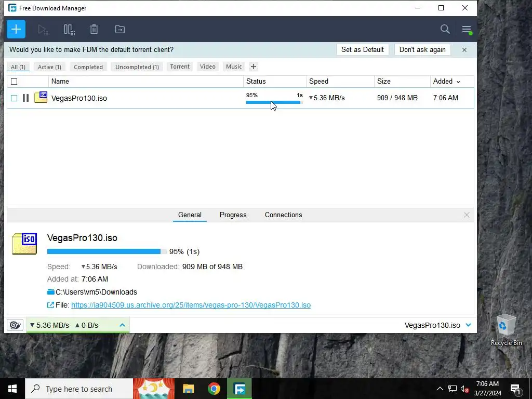
Task: Switch to the Connections tab
Action: tap(283, 215)
